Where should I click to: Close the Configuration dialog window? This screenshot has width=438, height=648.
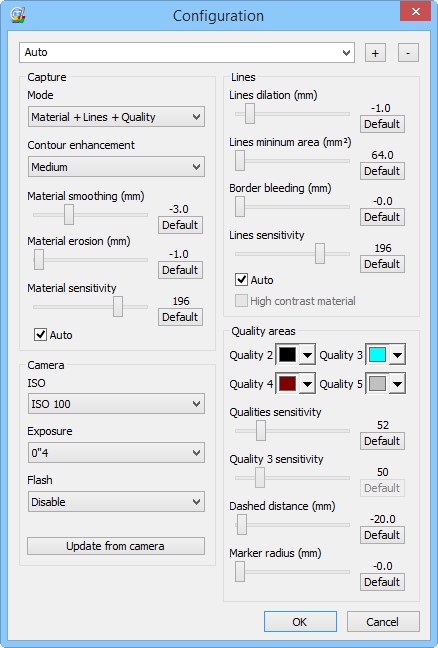point(416,12)
